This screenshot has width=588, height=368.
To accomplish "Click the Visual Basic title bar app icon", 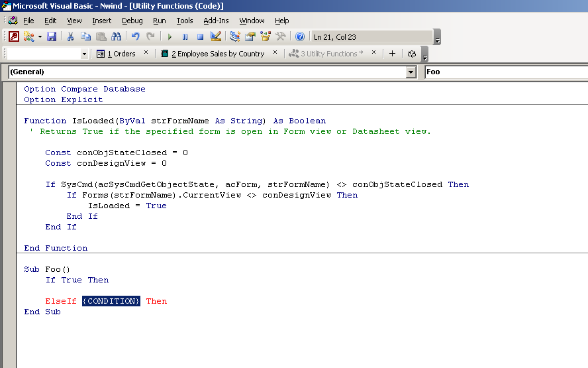I will pyautogui.click(x=7, y=5).
